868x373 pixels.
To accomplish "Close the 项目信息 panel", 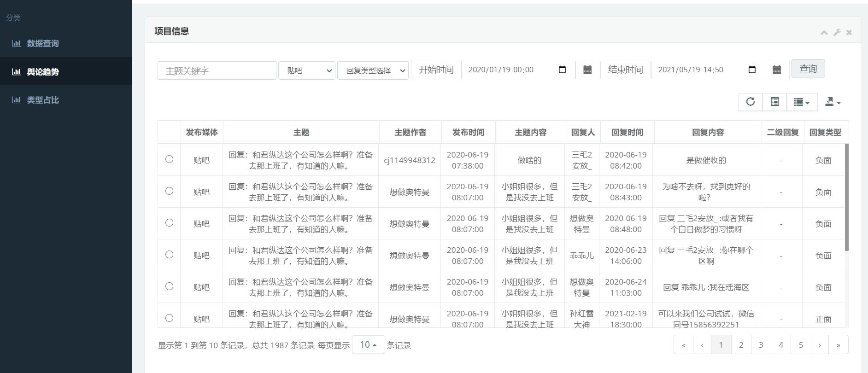I will (x=849, y=32).
